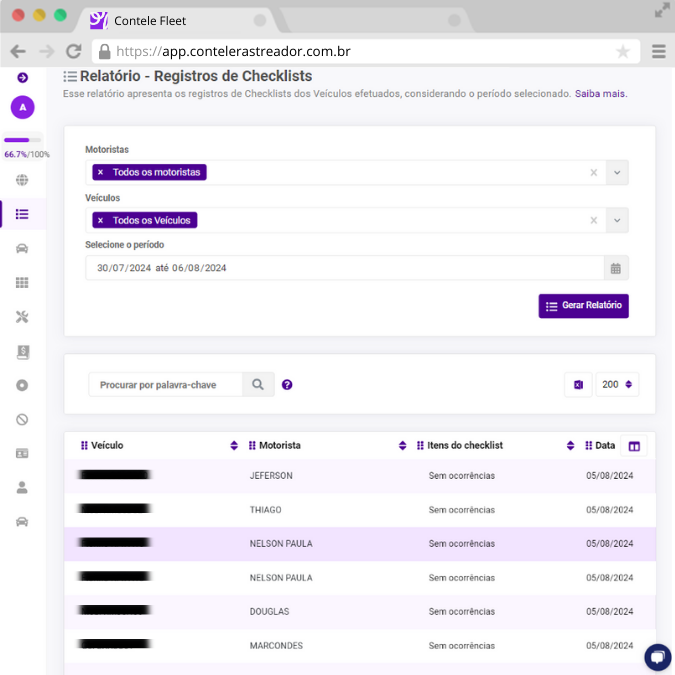Viewport: 675px width, 675px height.
Task: Open the 'Saiba mais' link
Action: point(601,94)
